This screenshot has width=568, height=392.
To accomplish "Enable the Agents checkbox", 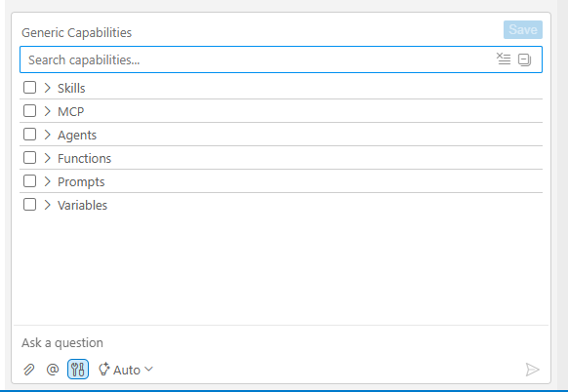I will (x=29, y=135).
